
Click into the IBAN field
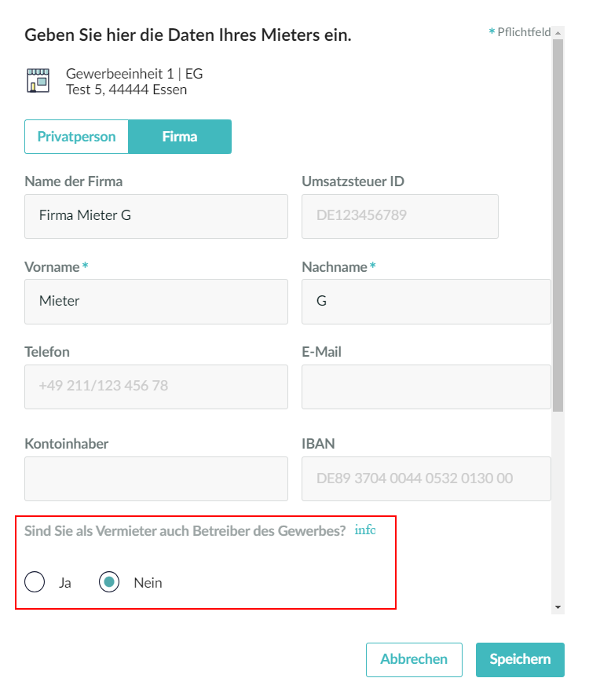point(426,478)
